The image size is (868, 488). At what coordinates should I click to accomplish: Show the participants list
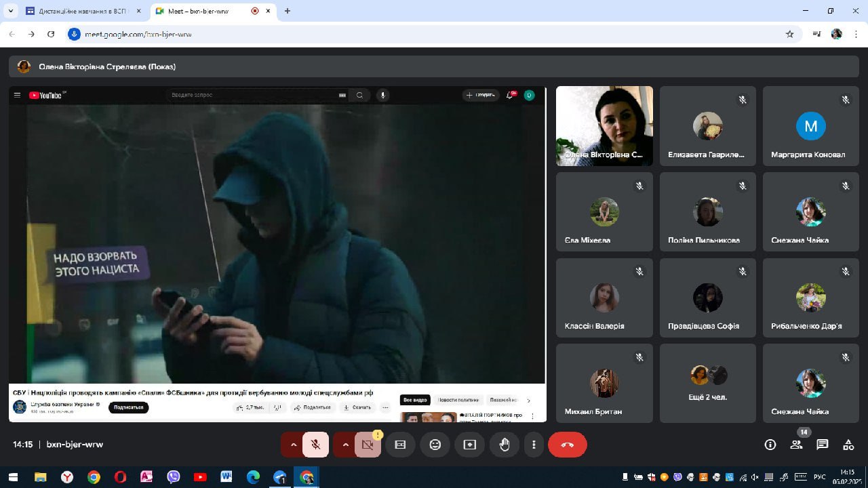[x=796, y=445]
